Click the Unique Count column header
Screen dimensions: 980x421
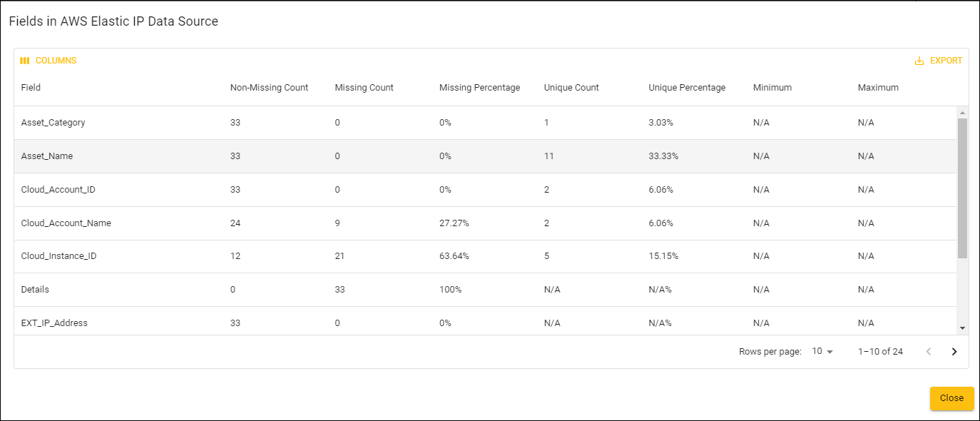point(571,87)
